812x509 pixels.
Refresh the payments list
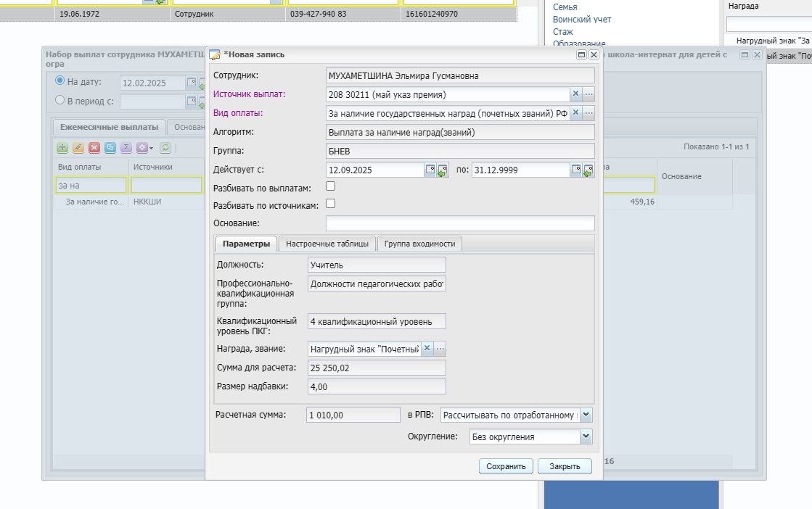(165, 148)
